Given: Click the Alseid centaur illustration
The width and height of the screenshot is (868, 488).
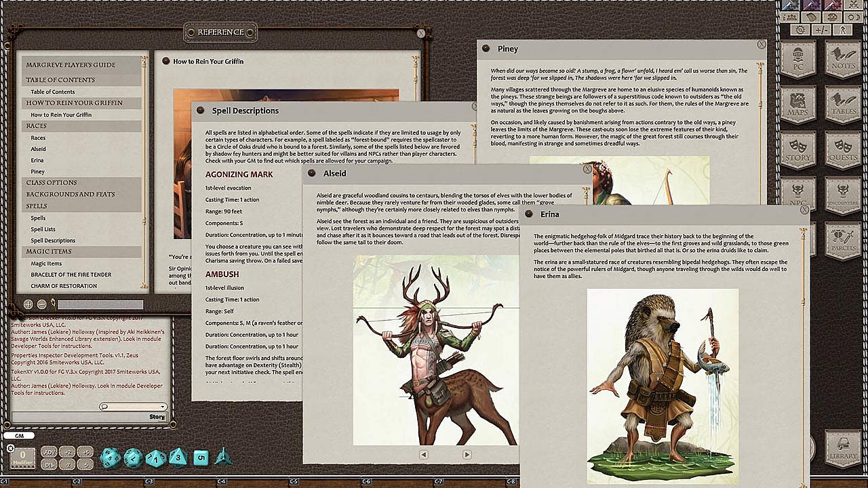Looking at the screenshot, I should click(x=437, y=350).
